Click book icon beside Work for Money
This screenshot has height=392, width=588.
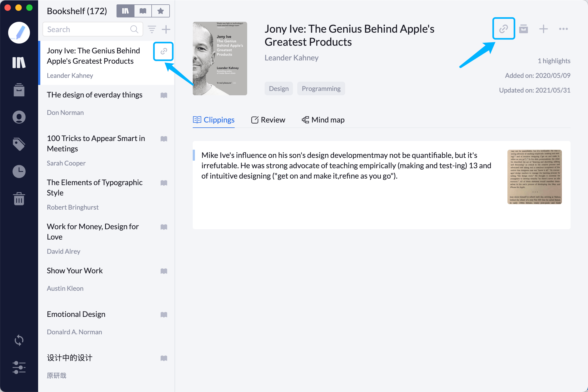(x=164, y=227)
